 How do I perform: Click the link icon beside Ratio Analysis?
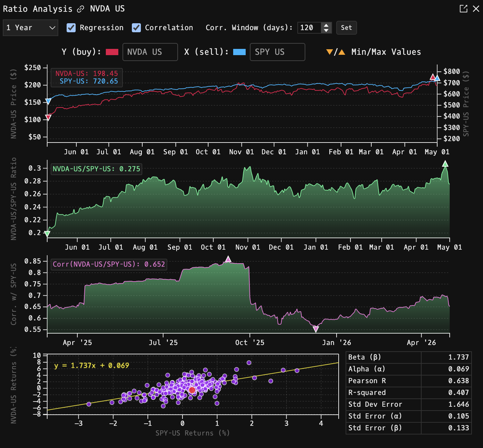80,9
